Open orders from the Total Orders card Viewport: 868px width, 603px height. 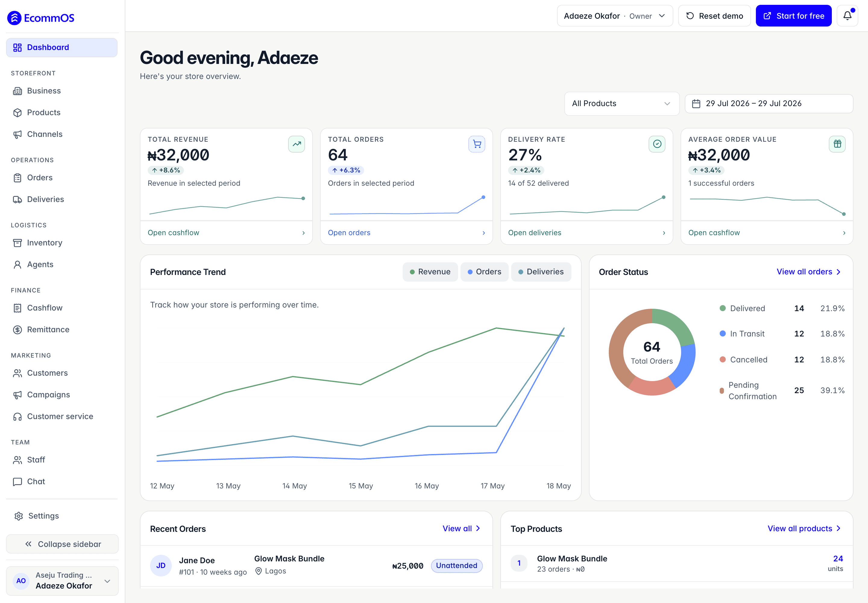coord(406,233)
